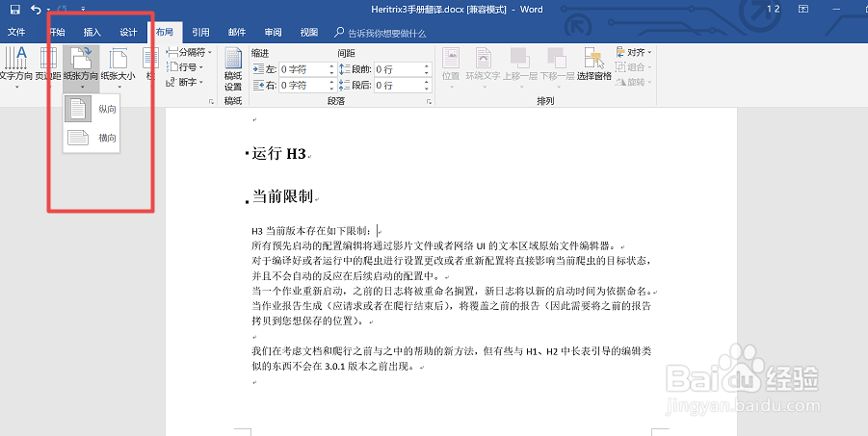Image resolution: width=868 pixels, height=436 pixels.
Task: Increase right indent with spinner up arrow
Action: [332, 83]
